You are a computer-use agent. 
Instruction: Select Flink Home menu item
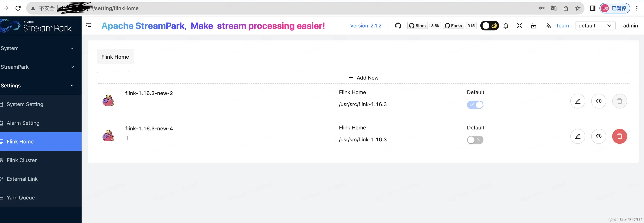point(41,142)
